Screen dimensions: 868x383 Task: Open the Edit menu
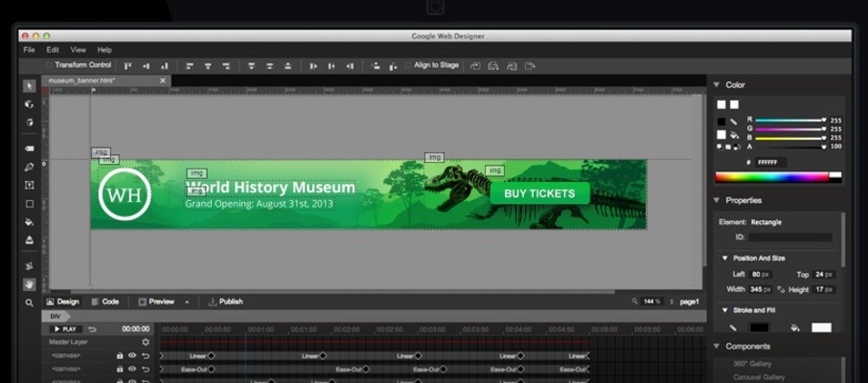pos(53,50)
